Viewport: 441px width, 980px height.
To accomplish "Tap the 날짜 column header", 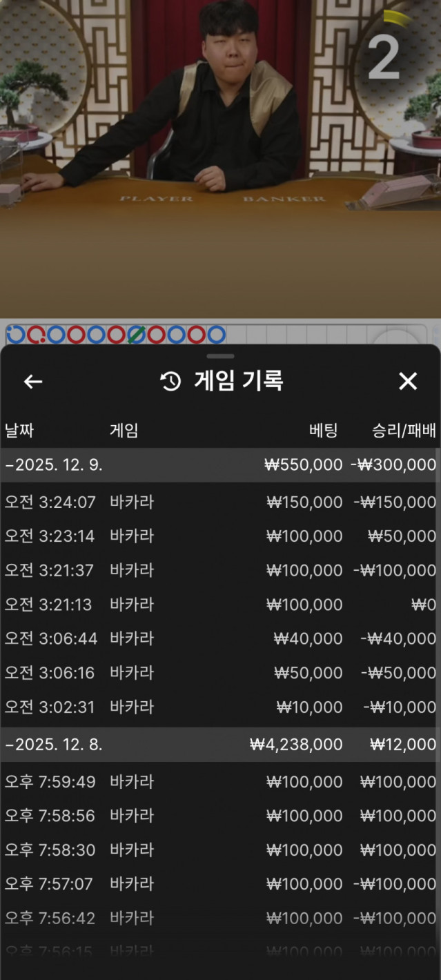I will click(19, 431).
